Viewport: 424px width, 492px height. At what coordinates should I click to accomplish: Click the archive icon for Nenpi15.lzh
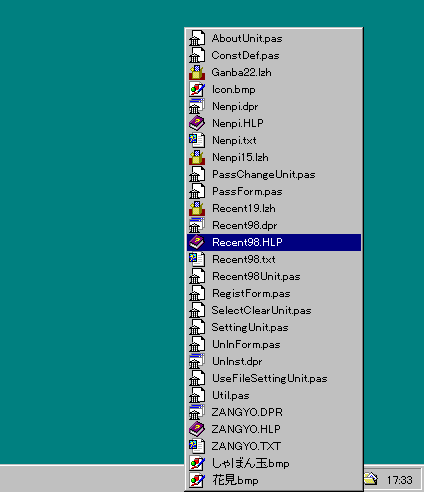(x=197, y=157)
